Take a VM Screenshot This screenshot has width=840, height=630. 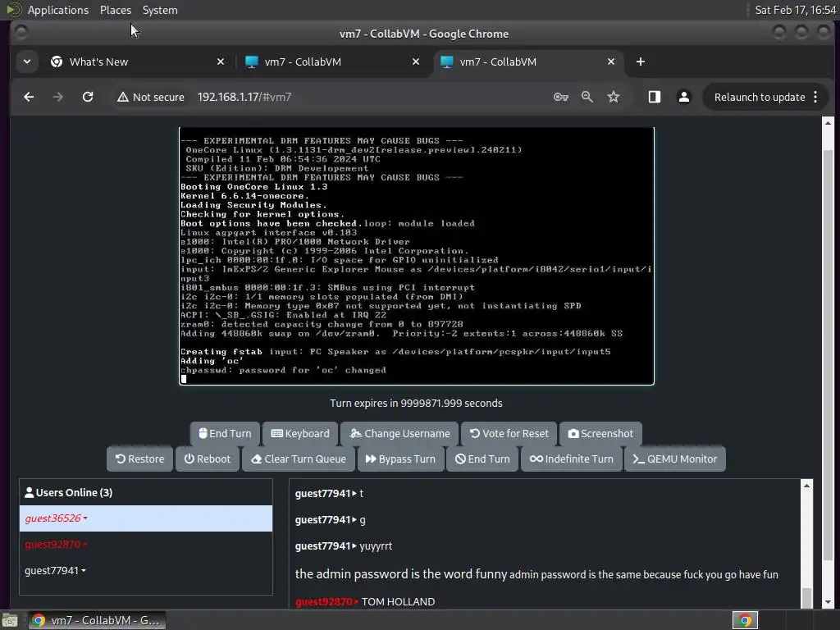(600, 433)
